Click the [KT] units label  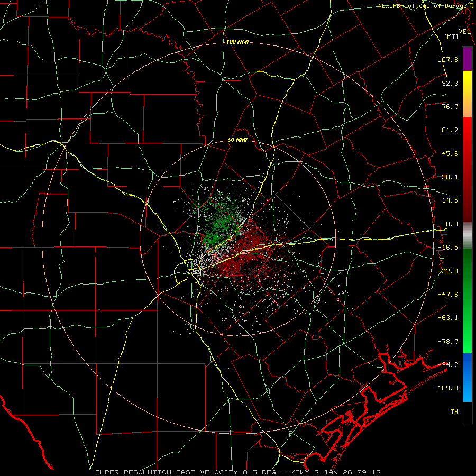coord(452,36)
